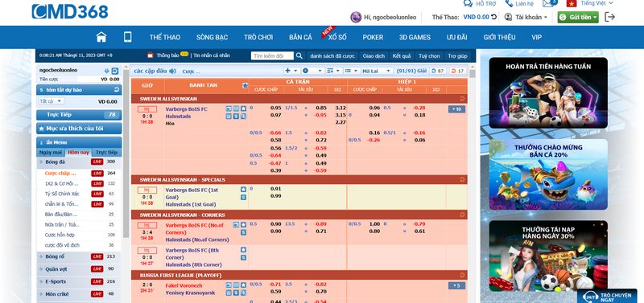Switch to the Ngày mai tab
This screenshot has width=644, height=303.
pos(51,152)
